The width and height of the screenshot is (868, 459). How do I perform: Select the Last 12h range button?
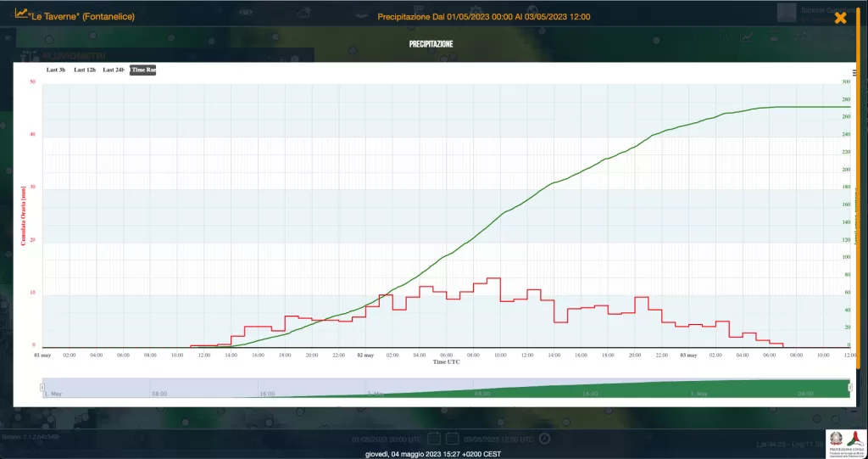click(x=84, y=70)
